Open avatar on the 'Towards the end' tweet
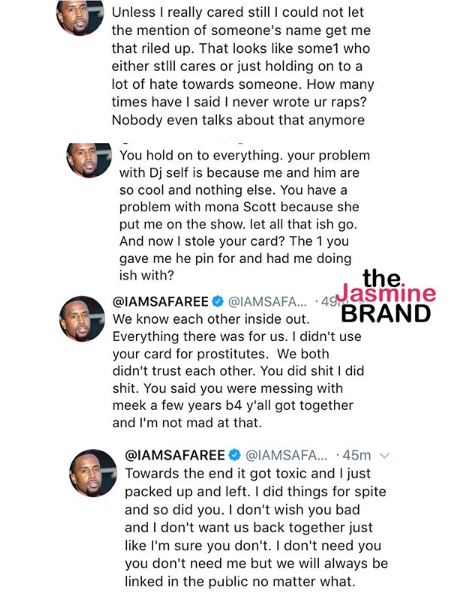This screenshot has height=594, width=475. click(93, 473)
